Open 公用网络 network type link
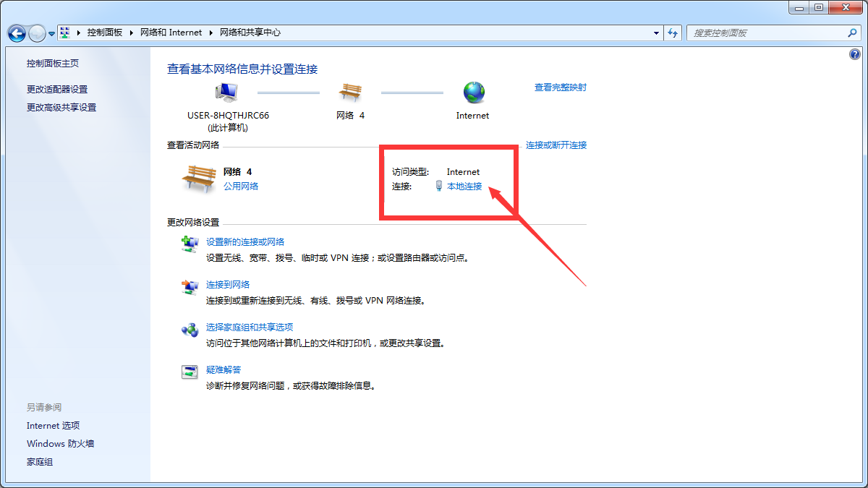868x488 pixels. pos(241,186)
